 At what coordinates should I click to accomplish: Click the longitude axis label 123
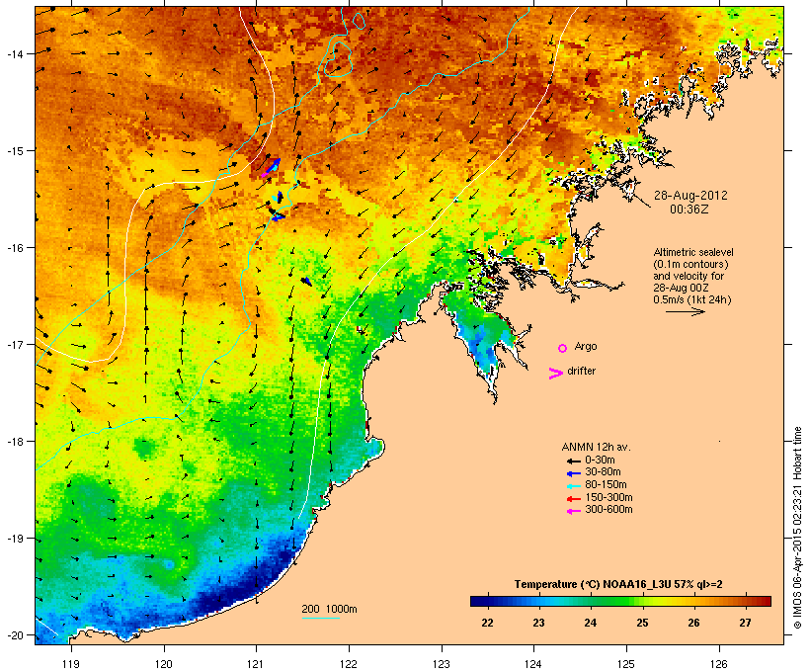442,664
